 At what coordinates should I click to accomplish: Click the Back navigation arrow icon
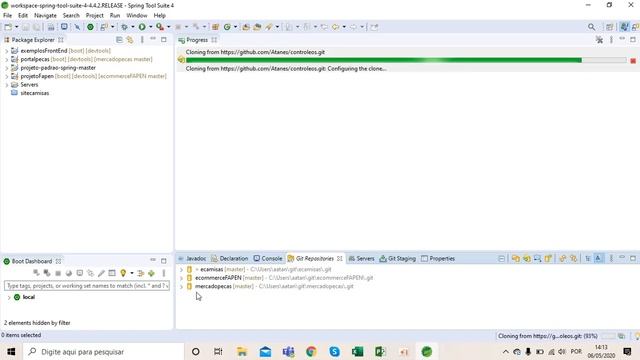point(336,27)
